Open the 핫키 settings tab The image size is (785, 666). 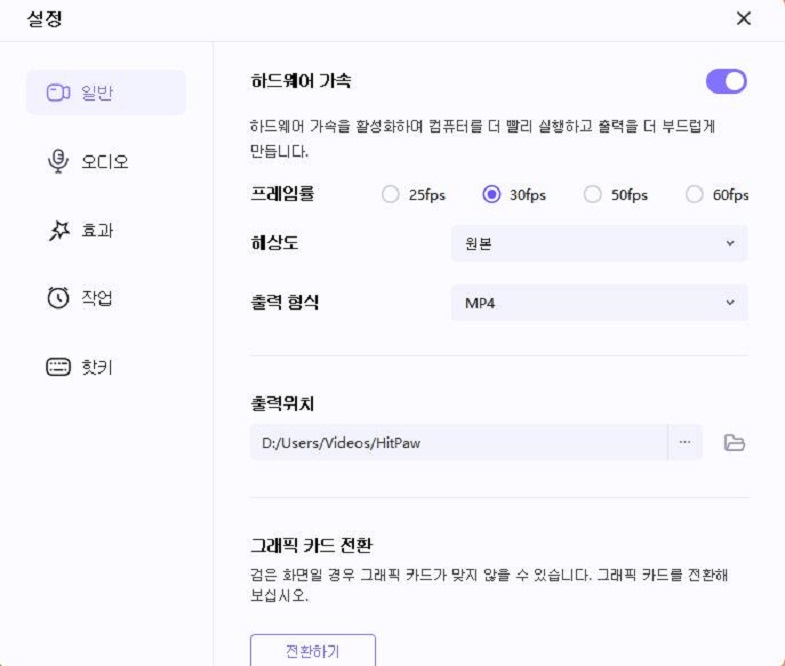pos(97,367)
